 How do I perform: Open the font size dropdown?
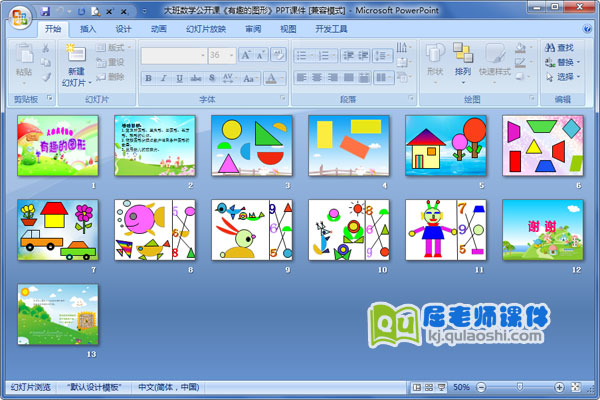pos(230,56)
